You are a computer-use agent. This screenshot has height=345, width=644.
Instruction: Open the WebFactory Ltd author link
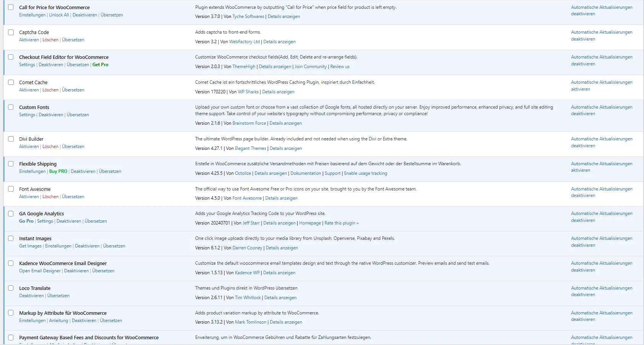click(244, 42)
